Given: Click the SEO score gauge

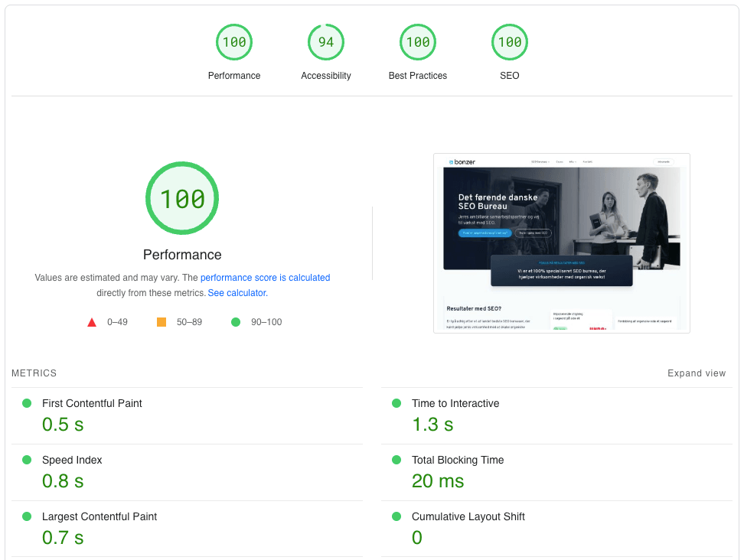Looking at the screenshot, I should coord(510,43).
